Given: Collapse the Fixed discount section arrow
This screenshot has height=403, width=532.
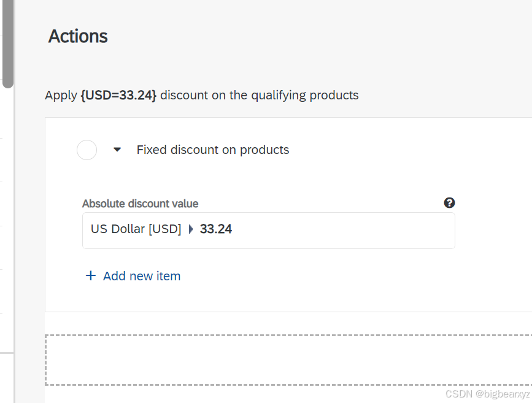Looking at the screenshot, I should (x=117, y=150).
